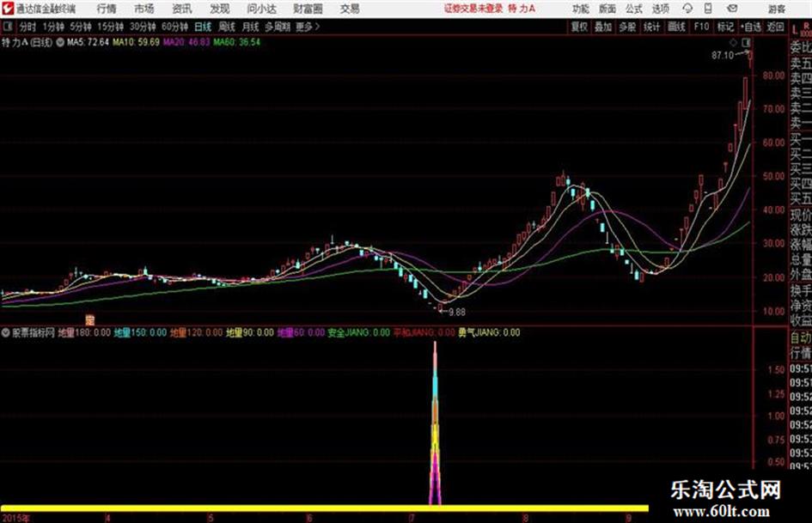This screenshot has height=523, width=812.
Task: Select the 月线 monthly period tab
Action: coord(251,27)
